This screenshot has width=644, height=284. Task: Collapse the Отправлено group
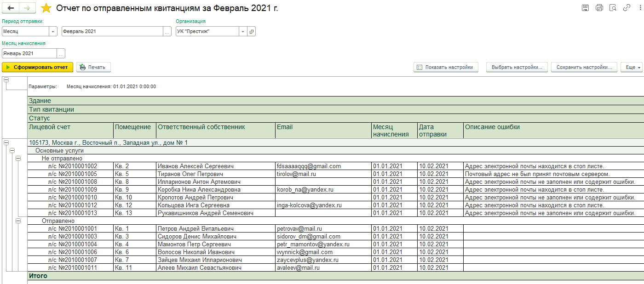[18, 221]
